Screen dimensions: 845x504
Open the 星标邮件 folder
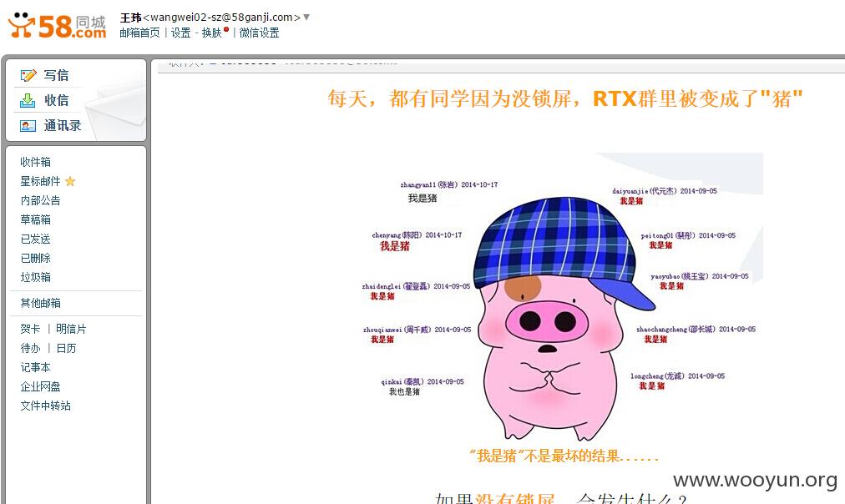click(x=40, y=181)
